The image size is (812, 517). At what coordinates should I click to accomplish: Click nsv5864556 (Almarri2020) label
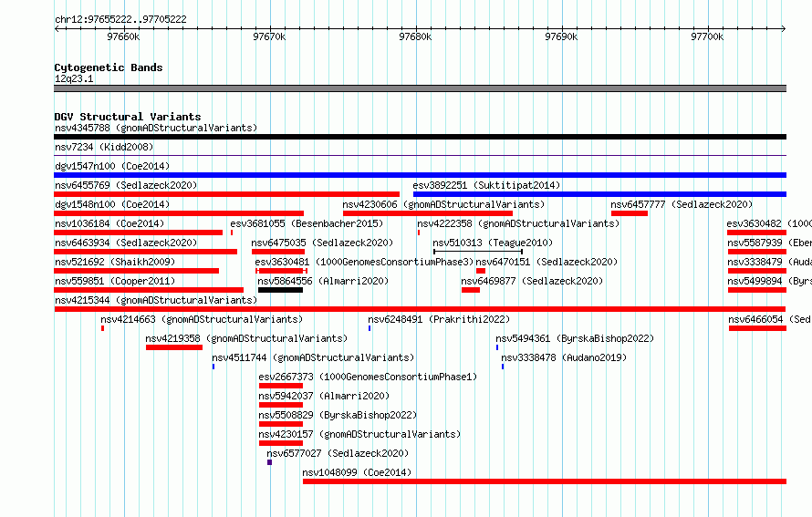[x=323, y=281]
